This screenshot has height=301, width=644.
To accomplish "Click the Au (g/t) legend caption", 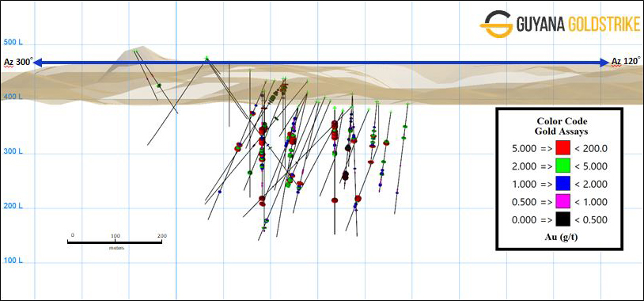I will pos(561,238).
